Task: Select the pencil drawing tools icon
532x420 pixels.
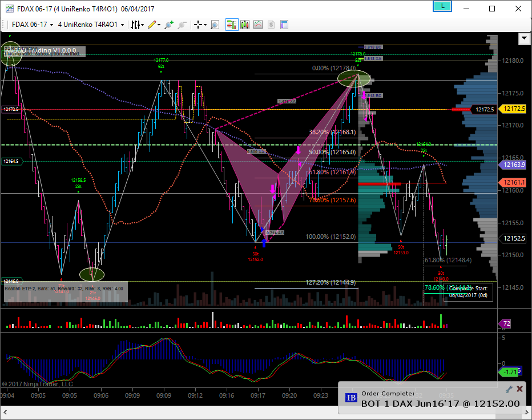Action: (x=152, y=25)
